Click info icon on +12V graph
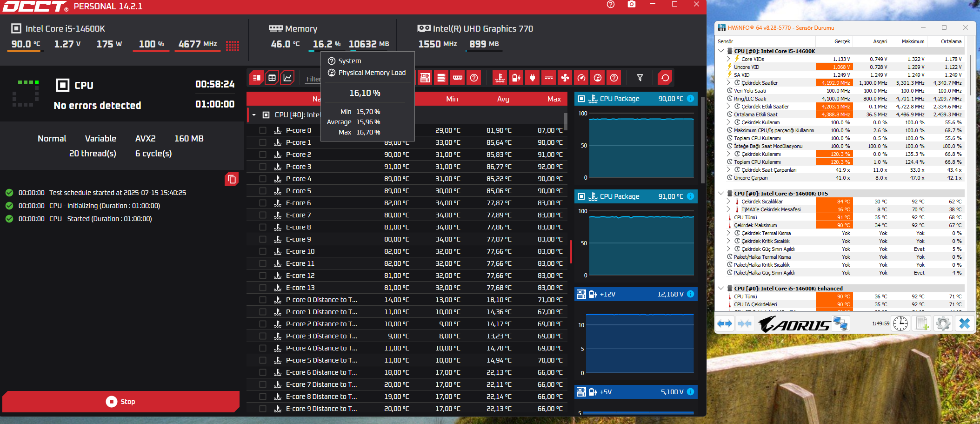The width and height of the screenshot is (980, 424). (x=690, y=294)
